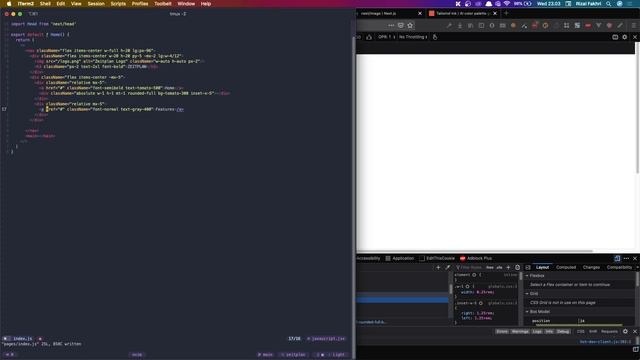Bookmark this page with the star icon

[x=410, y=25]
